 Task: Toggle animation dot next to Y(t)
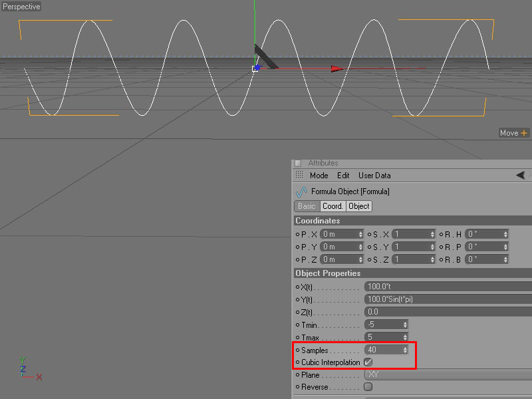297,300
